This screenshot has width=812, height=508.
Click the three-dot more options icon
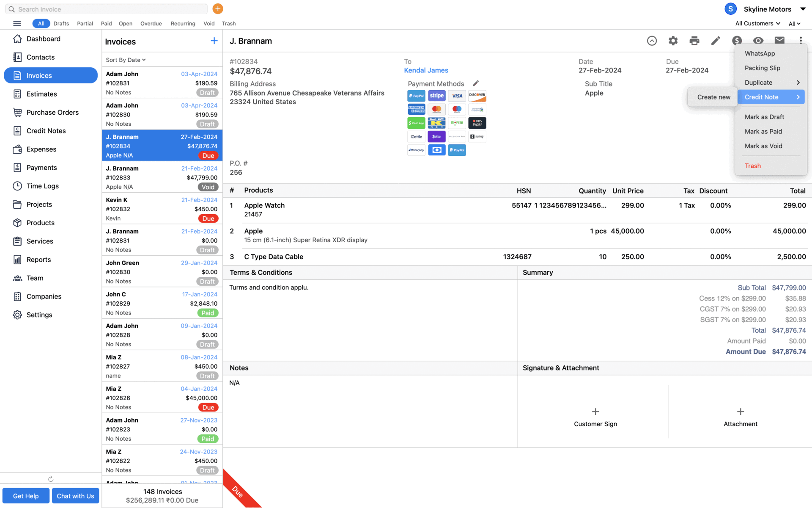(x=801, y=40)
